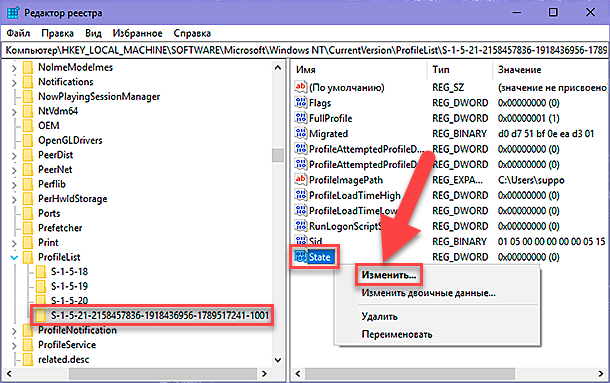Select the related.desc folder icon
Screen dimensions: 610x383
(28, 359)
